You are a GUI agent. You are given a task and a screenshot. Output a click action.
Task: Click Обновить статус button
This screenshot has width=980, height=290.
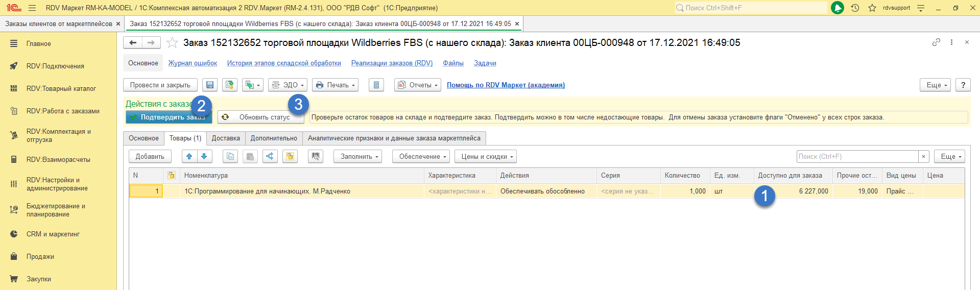pos(261,117)
